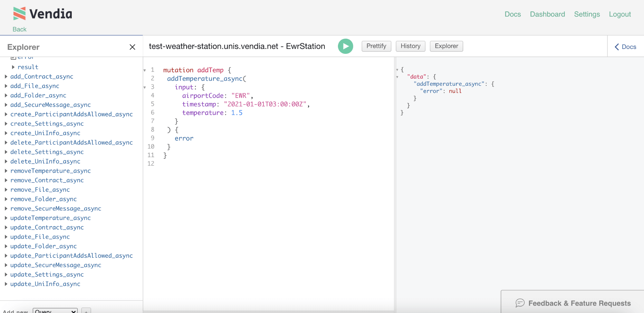644x313 pixels.
Task: Click the plus button to add new operation
Action: tap(86, 311)
